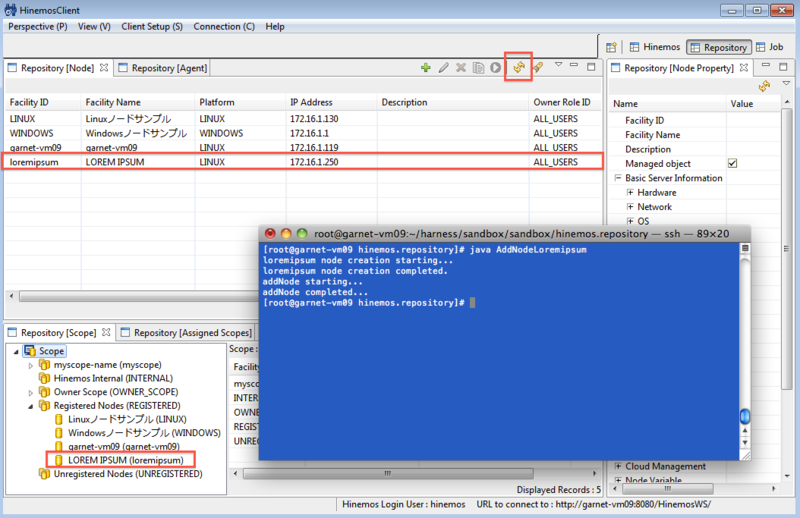The height and width of the screenshot is (518, 800).
Task: Close the Repository [Node] tab via X
Action: point(104,67)
